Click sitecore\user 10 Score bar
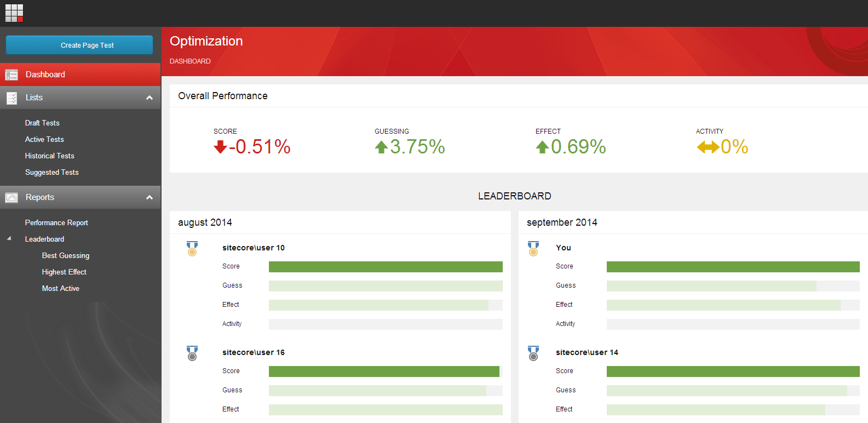The width and height of the screenshot is (868, 423). point(386,267)
